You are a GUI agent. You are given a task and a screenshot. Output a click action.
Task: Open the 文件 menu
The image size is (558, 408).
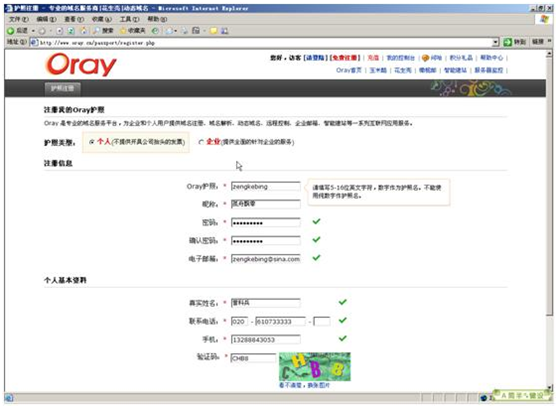pos(19,19)
